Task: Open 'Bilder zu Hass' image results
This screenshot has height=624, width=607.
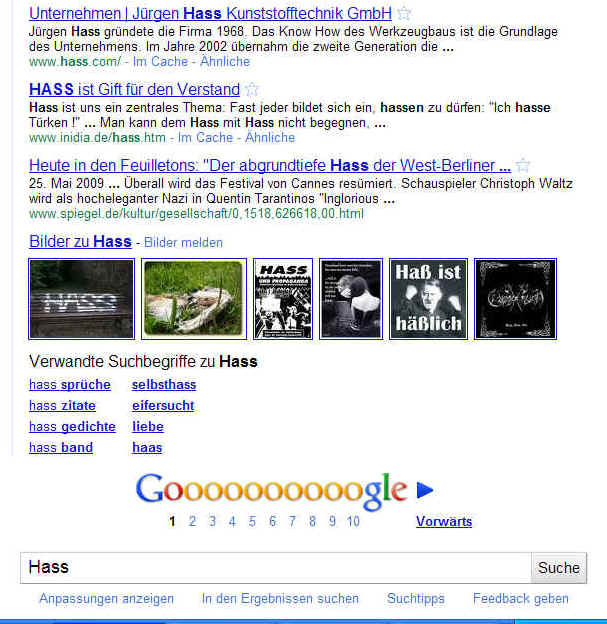Action: point(80,242)
